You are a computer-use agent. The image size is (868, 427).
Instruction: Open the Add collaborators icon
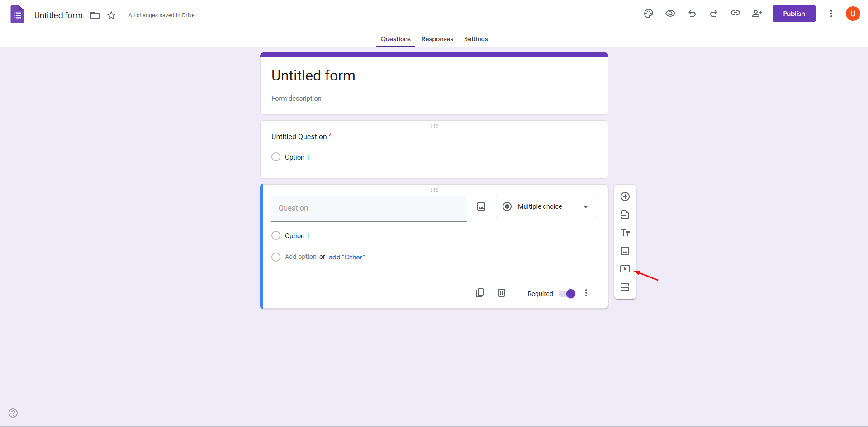[x=757, y=14]
